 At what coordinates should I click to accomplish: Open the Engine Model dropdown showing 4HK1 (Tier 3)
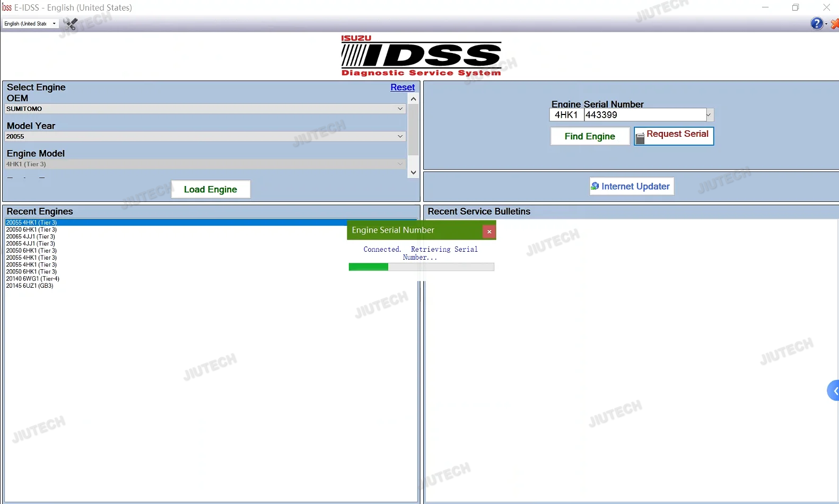pyautogui.click(x=206, y=164)
